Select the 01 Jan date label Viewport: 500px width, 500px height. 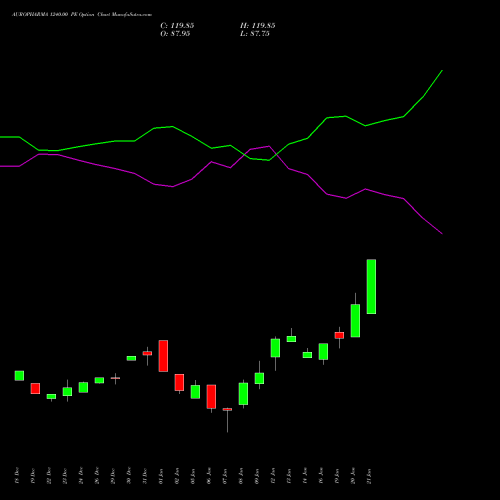(161, 476)
